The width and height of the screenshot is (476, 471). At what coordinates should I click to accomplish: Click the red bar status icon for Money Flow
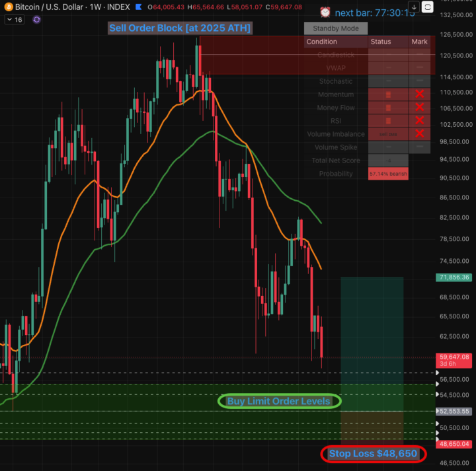tap(388, 108)
